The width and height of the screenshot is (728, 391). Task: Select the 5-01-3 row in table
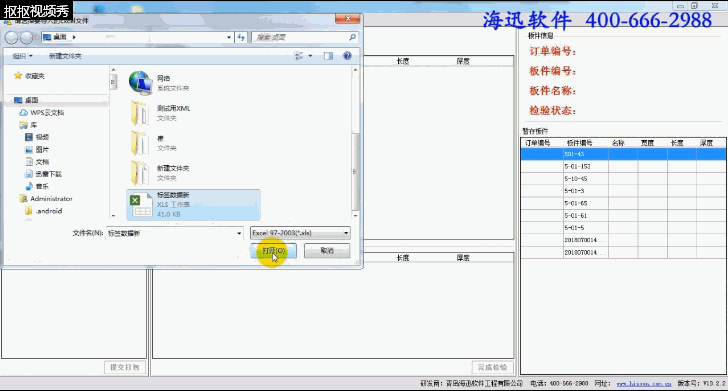(623, 191)
